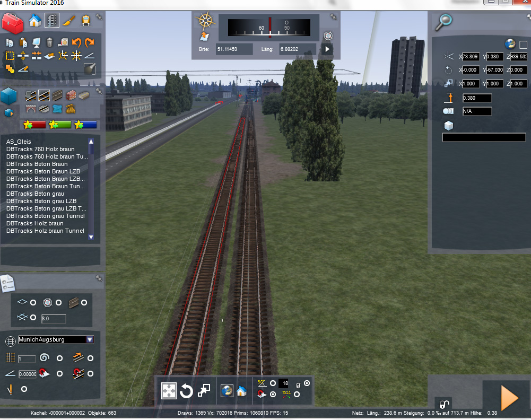Select the blue water category icon
Screen dimensions: 531x420
[57, 109]
